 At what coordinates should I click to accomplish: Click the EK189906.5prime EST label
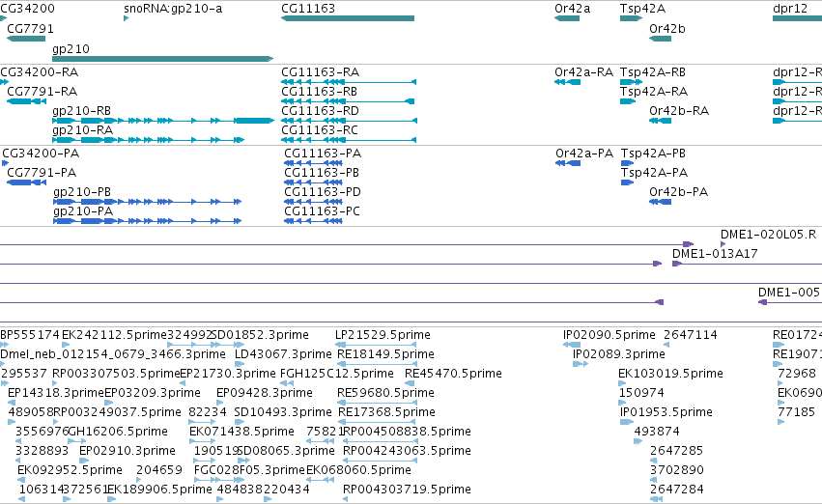(159, 490)
